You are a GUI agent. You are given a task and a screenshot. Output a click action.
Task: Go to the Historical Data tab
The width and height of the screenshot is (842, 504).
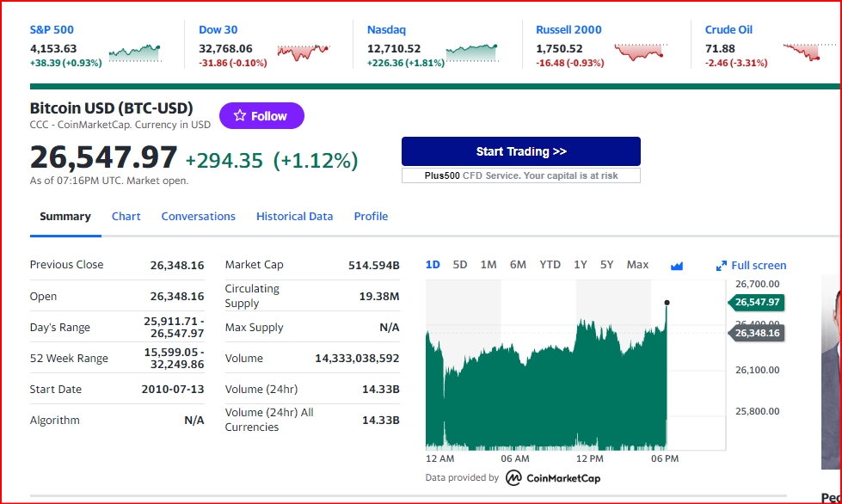pos(294,216)
